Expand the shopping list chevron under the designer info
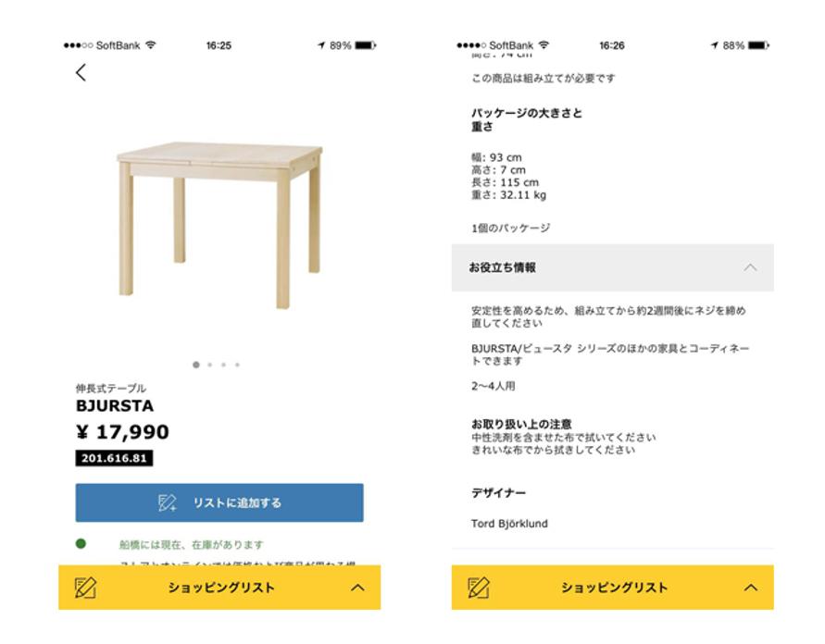This screenshot has width=825, height=644. click(751, 588)
